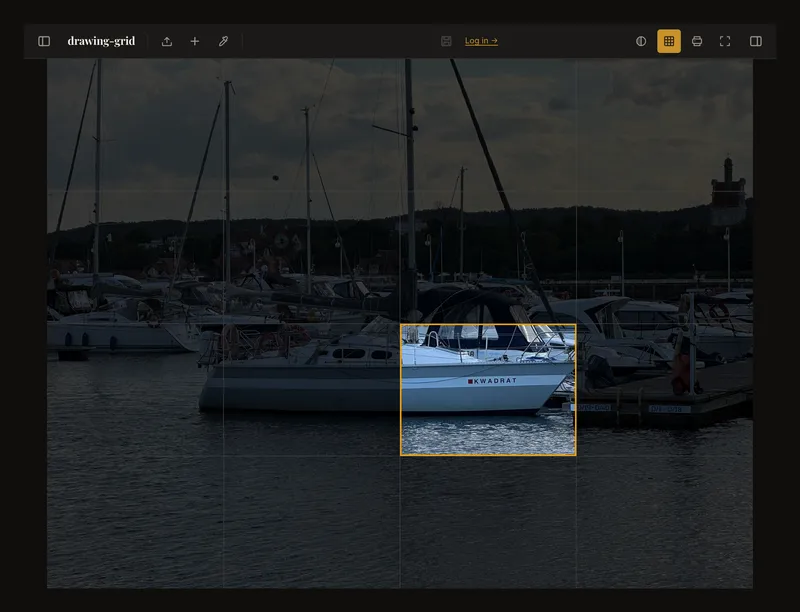Toggle the contrast theme icon
800x612 pixels.
(x=641, y=41)
